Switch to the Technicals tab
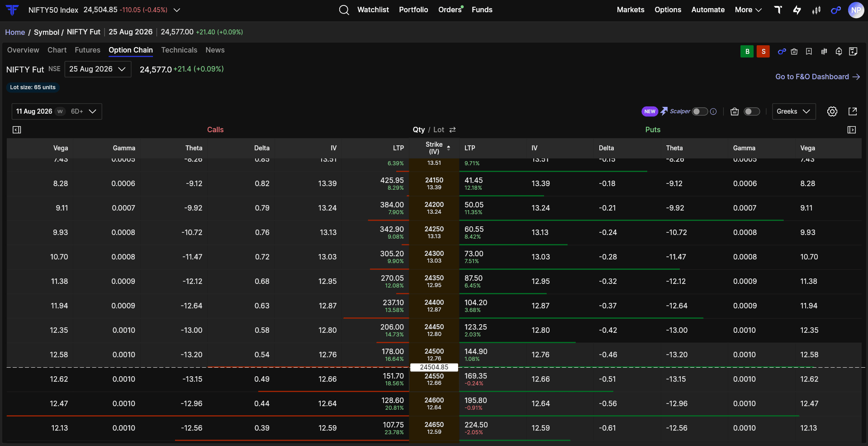The width and height of the screenshot is (868, 446). 179,50
